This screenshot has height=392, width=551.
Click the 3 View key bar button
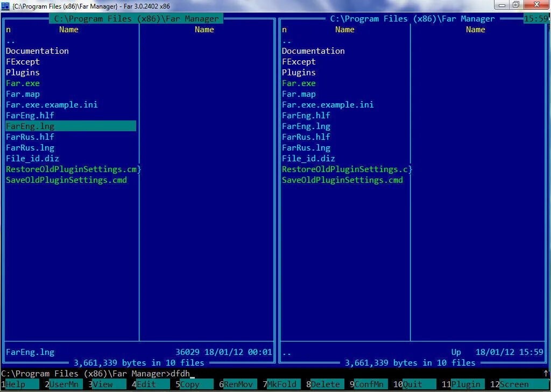point(107,384)
